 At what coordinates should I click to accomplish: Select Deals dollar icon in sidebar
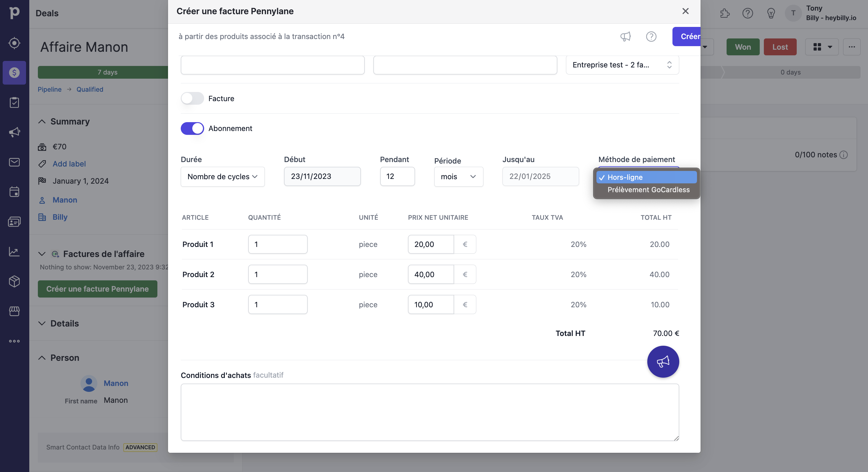point(14,72)
